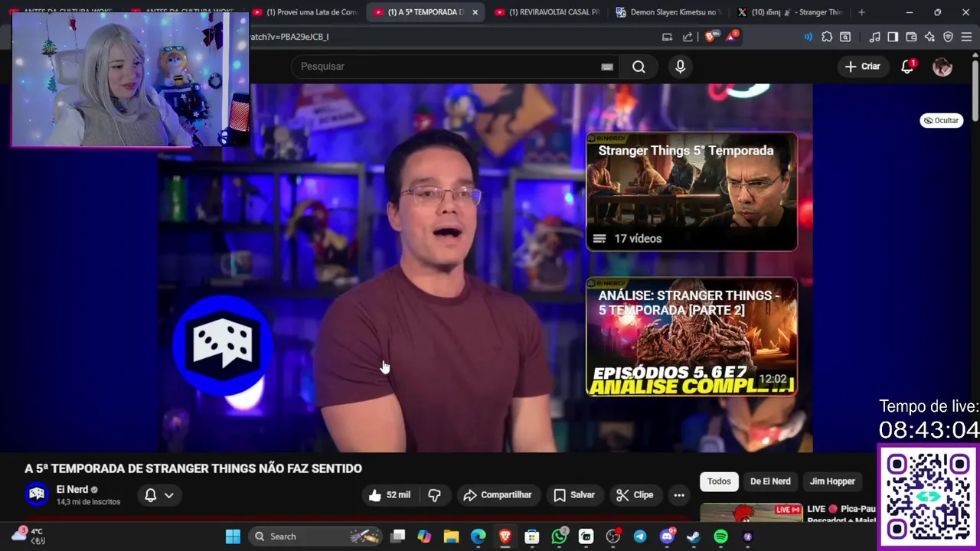
Task: Open more actions three-dot menu
Action: 679,495
